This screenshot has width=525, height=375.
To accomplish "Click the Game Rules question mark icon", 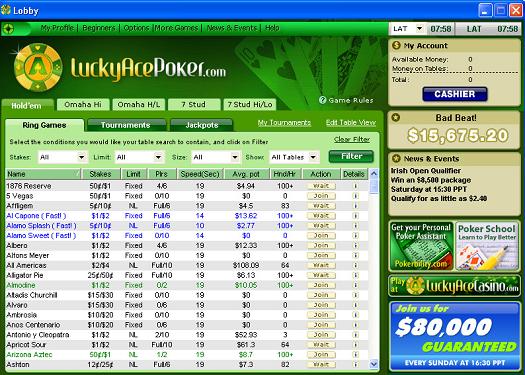I will 322,100.
